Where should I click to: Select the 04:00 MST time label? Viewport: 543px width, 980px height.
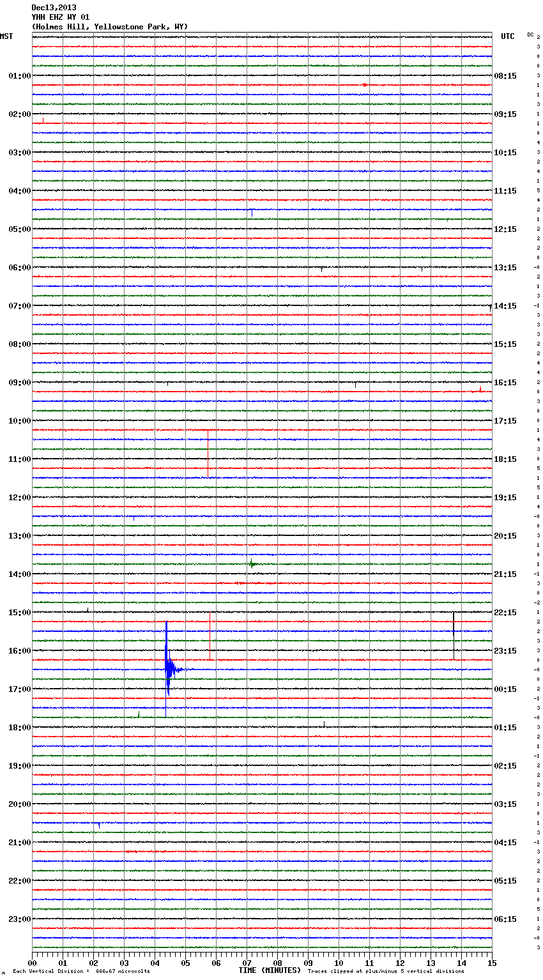[19, 191]
